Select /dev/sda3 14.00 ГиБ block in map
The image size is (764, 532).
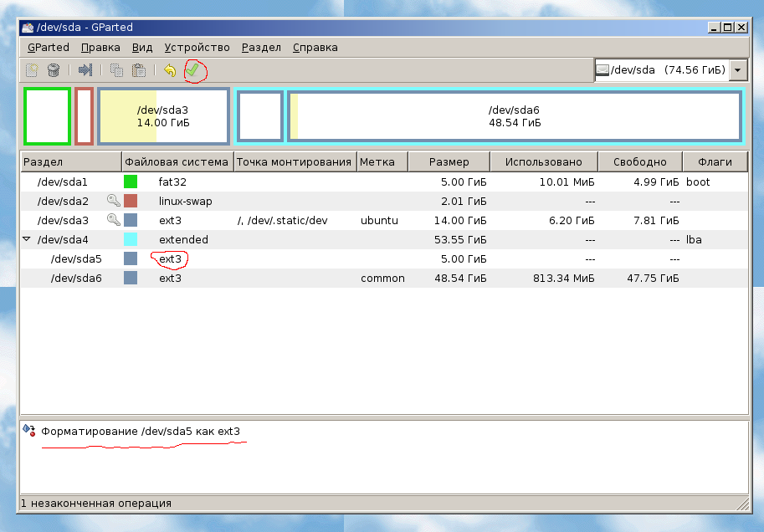click(163, 116)
